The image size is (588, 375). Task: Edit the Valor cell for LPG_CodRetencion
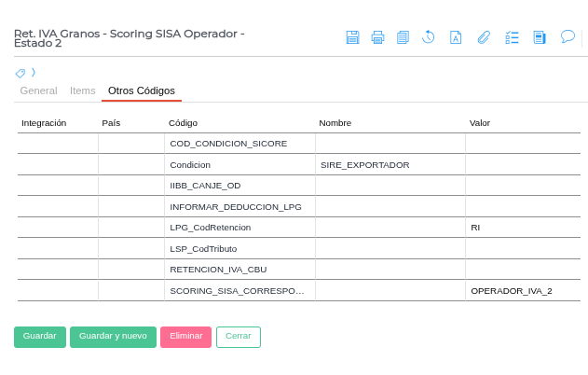(x=522, y=228)
